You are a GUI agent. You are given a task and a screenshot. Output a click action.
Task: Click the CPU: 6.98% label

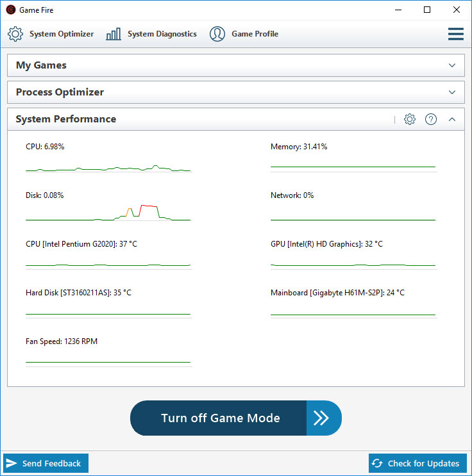click(x=45, y=147)
